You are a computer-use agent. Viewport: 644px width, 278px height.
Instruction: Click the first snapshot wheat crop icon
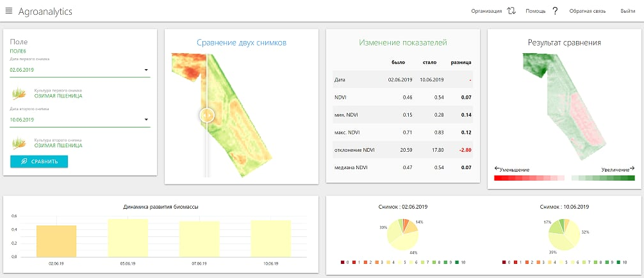[21, 94]
